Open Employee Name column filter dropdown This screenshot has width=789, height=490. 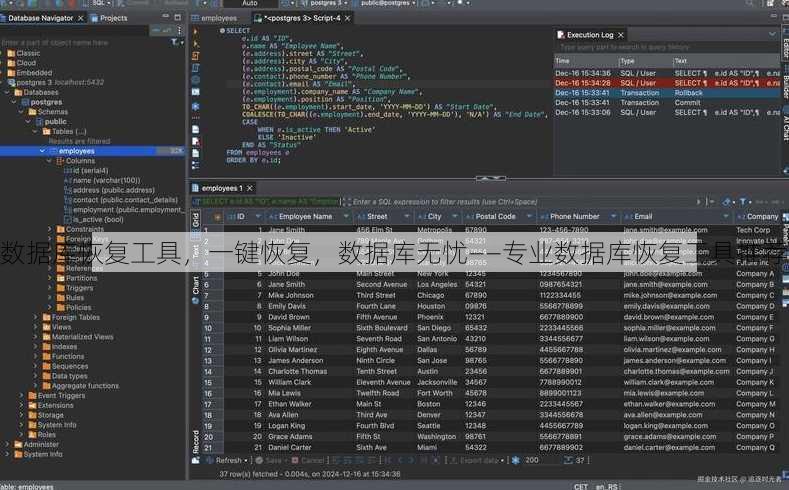click(346, 217)
